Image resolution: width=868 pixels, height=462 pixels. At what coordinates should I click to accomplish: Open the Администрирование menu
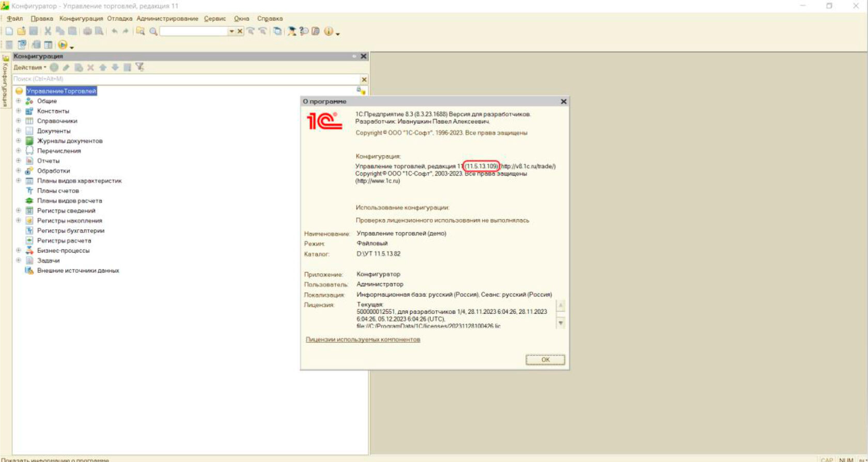tap(167, 19)
